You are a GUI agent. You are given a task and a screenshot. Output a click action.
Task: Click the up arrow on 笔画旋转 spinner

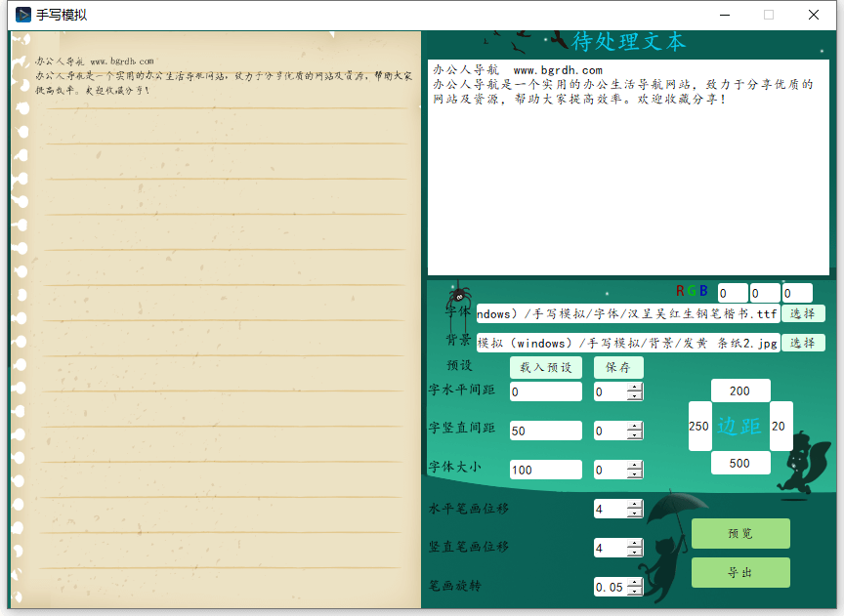point(635,583)
